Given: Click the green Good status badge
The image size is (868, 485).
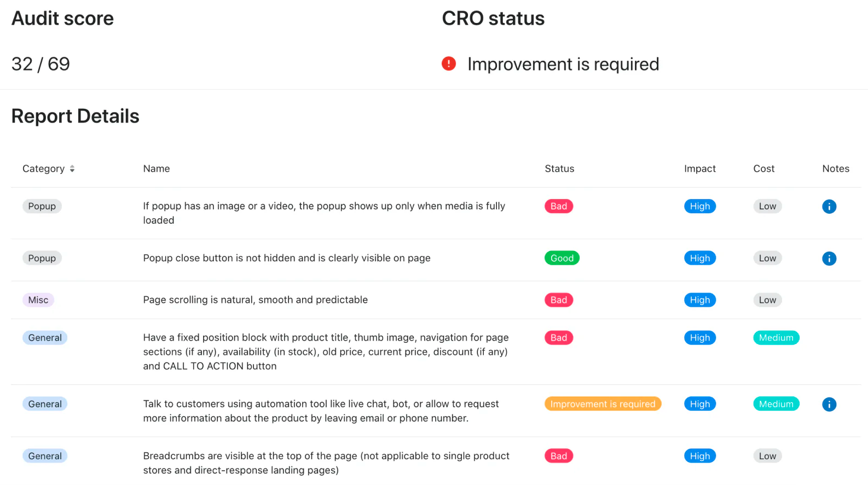Looking at the screenshot, I should [x=562, y=258].
